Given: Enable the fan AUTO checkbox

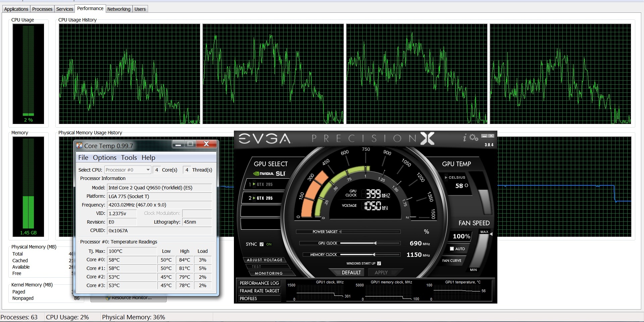Looking at the screenshot, I should [452, 249].
